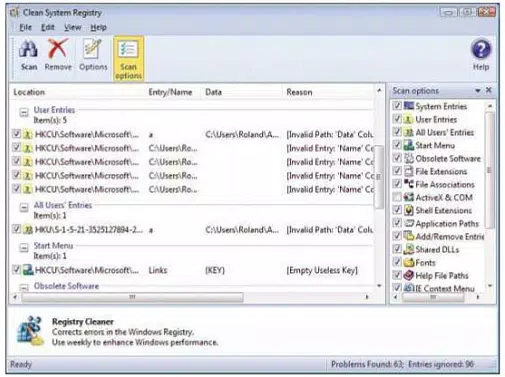Click the Remove red X icon
The width and height of the screenshot is (505, 377).
pyautogui.click(x=58, y=48)
